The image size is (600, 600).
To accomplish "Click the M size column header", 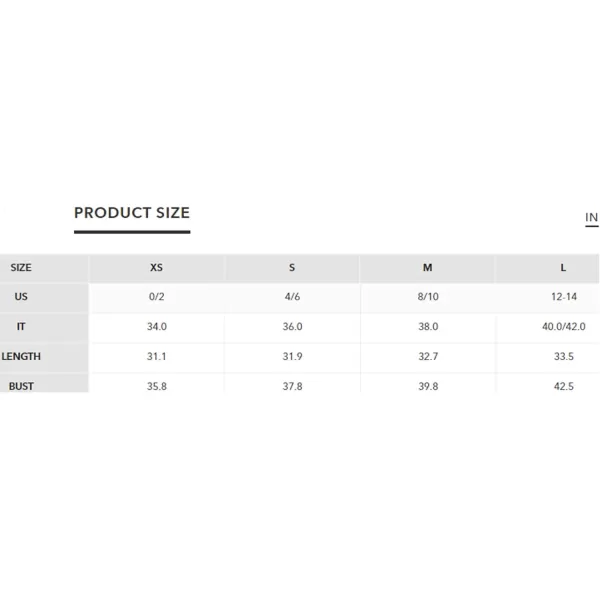I will click(x=427, y=267).
